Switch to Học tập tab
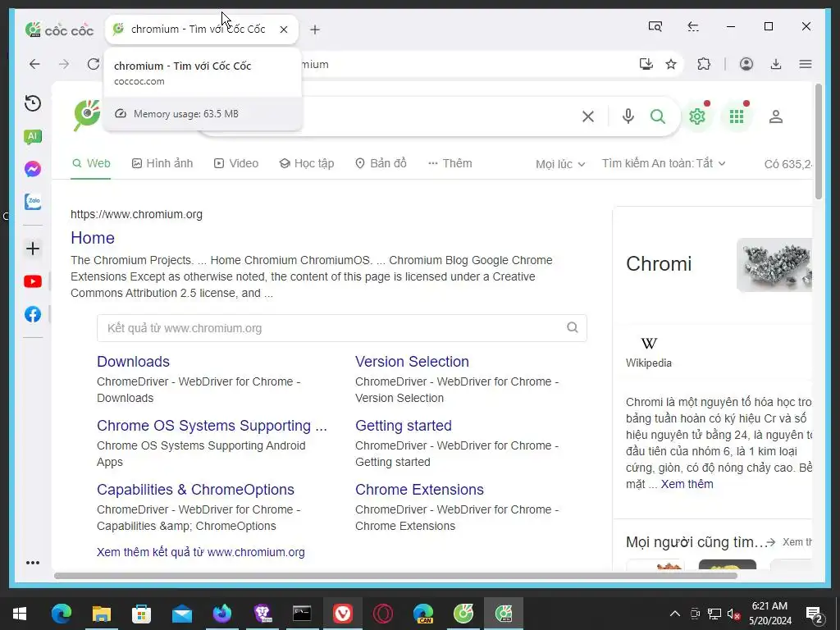 pos(307,163)
